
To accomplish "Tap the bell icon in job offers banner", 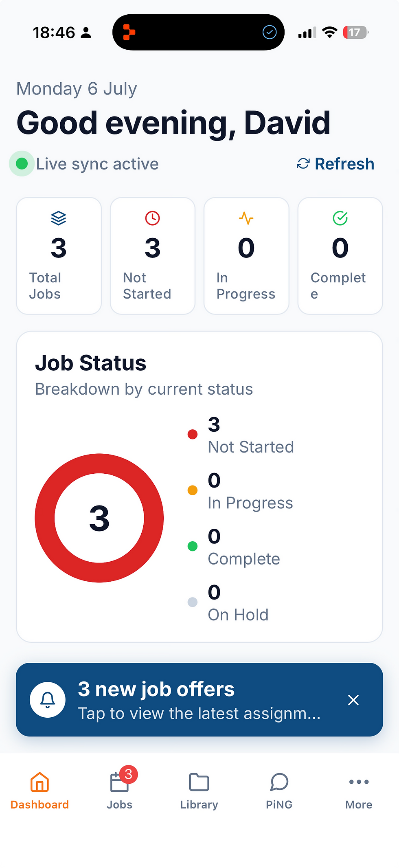I will coord(48,700).
